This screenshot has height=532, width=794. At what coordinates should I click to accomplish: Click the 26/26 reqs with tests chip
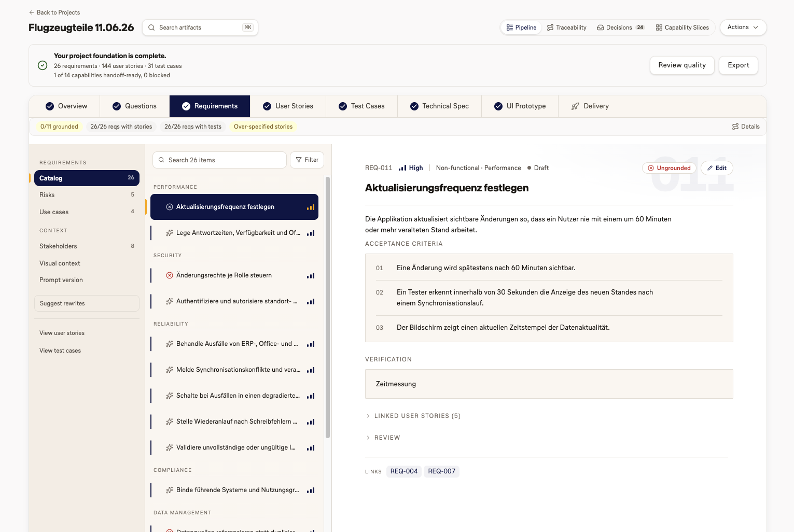(193, 127)
